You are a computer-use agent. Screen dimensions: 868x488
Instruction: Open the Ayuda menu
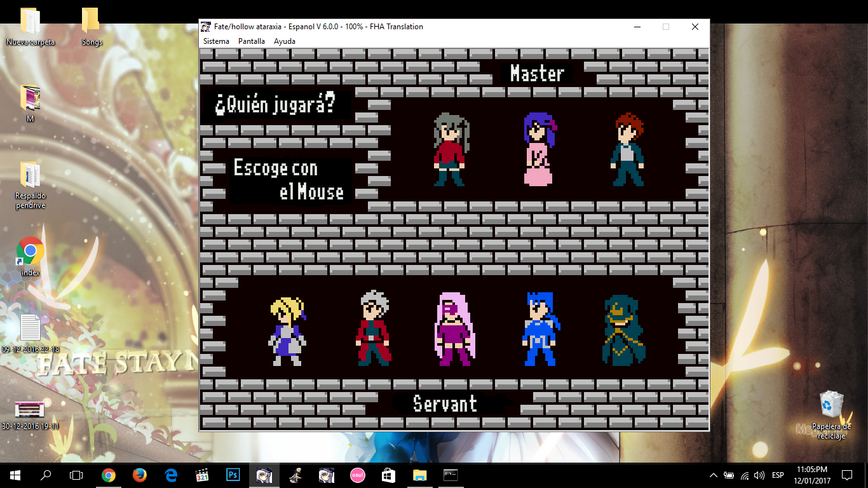click(x=285, y=41)
